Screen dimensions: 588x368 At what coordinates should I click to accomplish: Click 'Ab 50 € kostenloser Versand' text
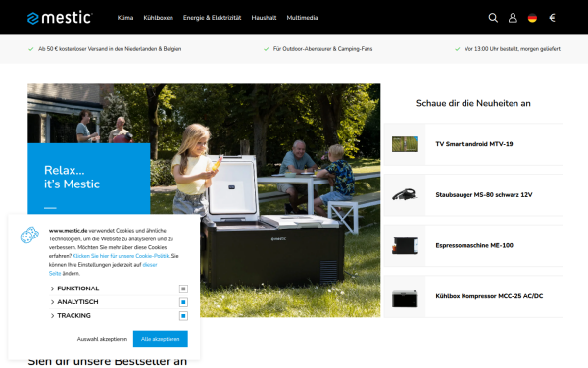click(110, 49)
